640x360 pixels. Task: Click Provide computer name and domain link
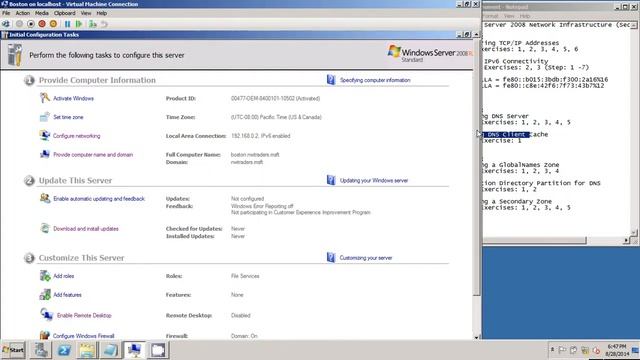pos(93,155)
